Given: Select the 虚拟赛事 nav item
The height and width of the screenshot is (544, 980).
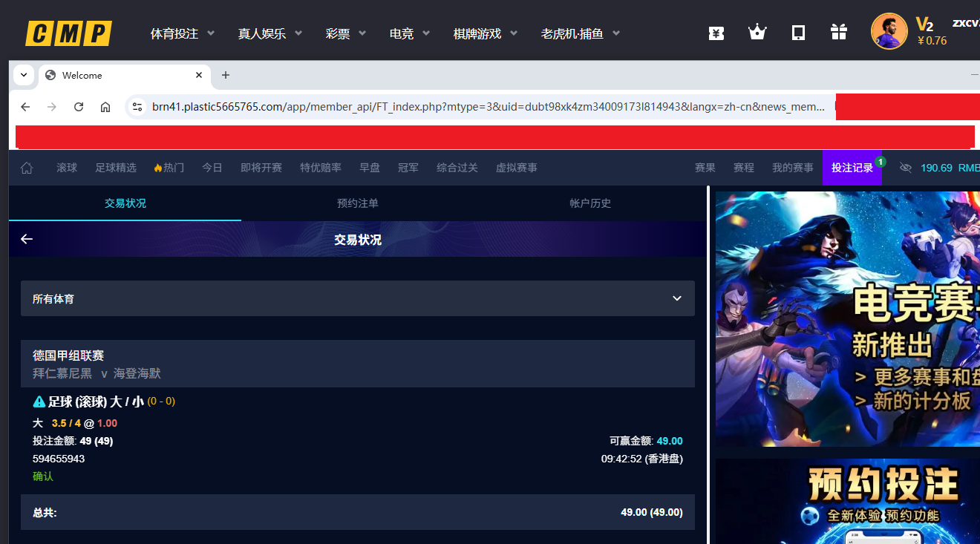Looking at the screenshot, I should (517, 168).
